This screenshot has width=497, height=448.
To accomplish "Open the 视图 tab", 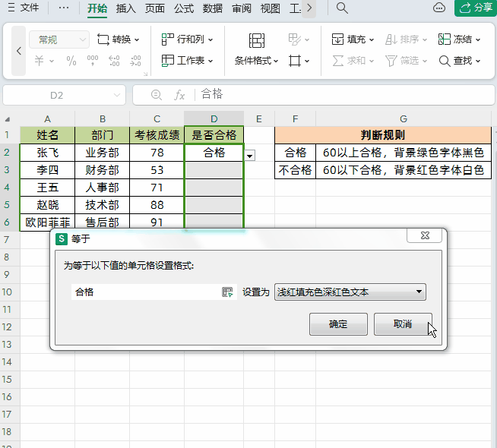I will coord(271,8).
